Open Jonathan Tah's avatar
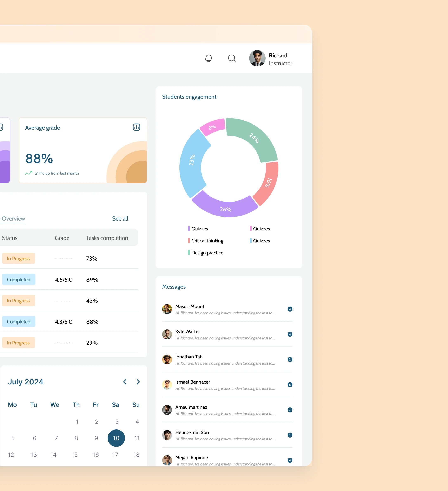Screen dimensions: 448x491 (x=167, y=359)
